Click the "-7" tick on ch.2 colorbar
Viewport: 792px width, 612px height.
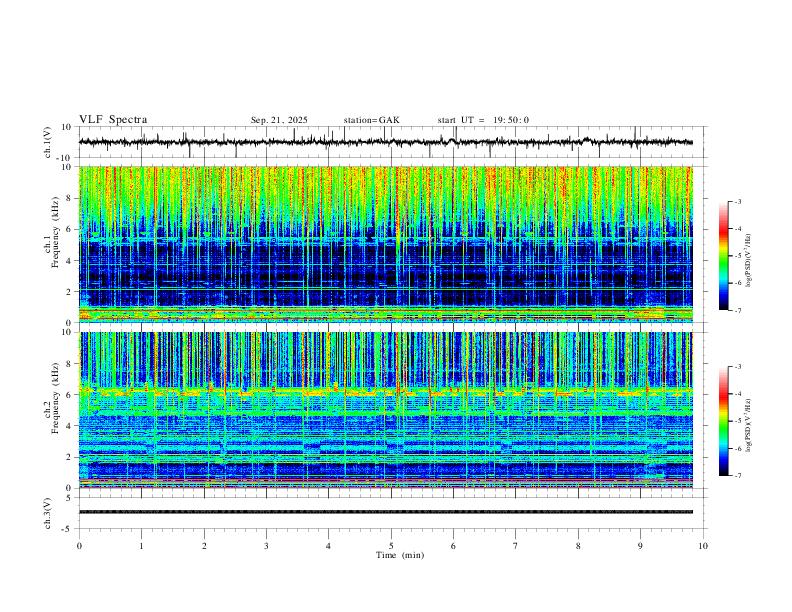coord(738,476)
